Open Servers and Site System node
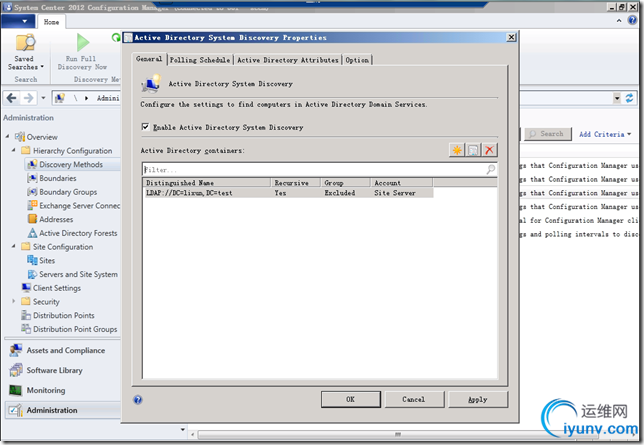This screenshot has height=445, width=644. (78, 274)
